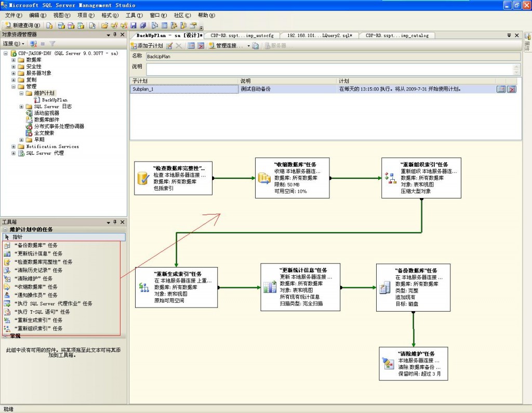Viewport: 532px width, 413px height.
Task: Collapse the 管理 (Management) tree node
Action: click(x=14, y=87)
